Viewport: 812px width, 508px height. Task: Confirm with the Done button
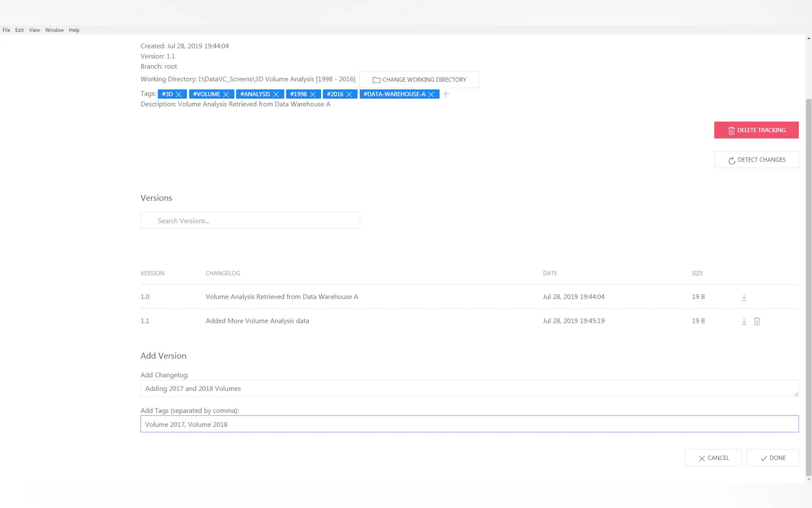[772, 458]
